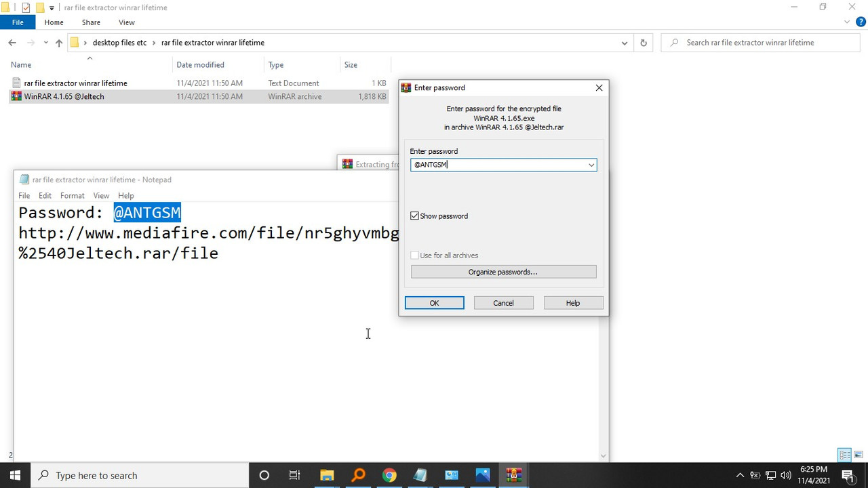Click the highlighted @ANTGSM text in Notepad
The height and width of the screenshot is (488, 868).
pos(147,213)
